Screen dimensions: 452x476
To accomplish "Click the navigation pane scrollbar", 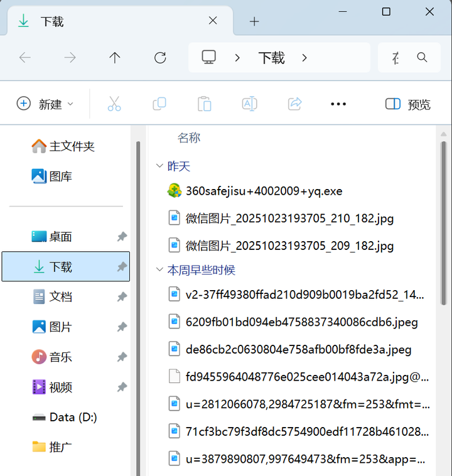I will click(138, 308).
